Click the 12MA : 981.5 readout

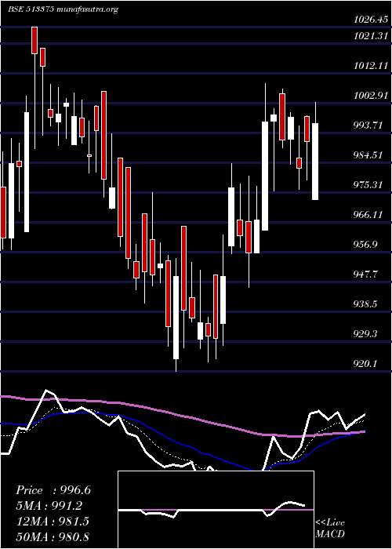coord(53,522)
